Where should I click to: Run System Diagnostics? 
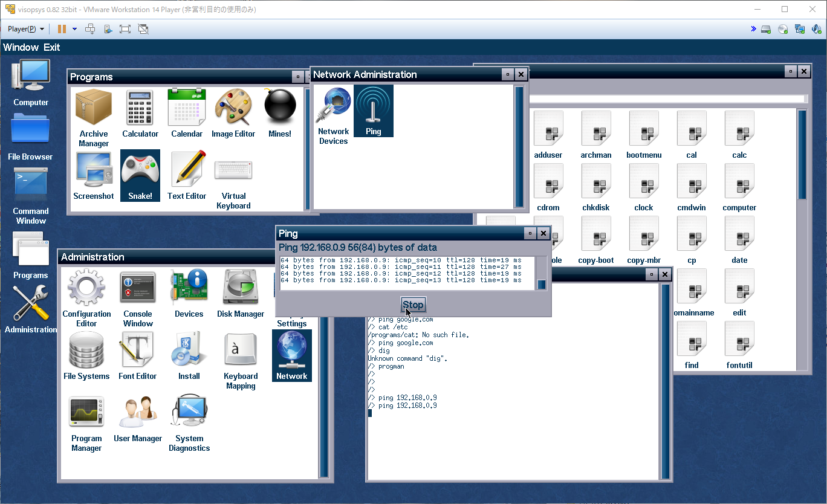click(x=189, y=423)
